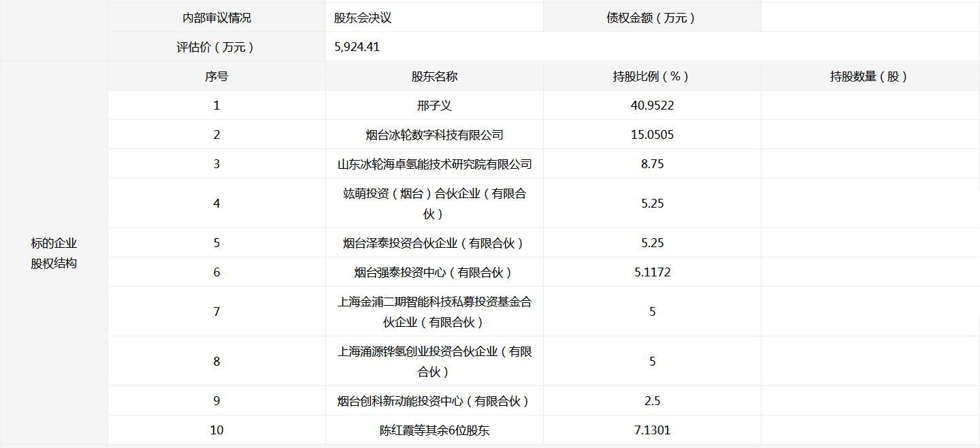The width and height of the screenshot is (980, 448).
Task: Select the 7.1301 percentage cell
Action: pyautogui.click(x=652, y=430)
